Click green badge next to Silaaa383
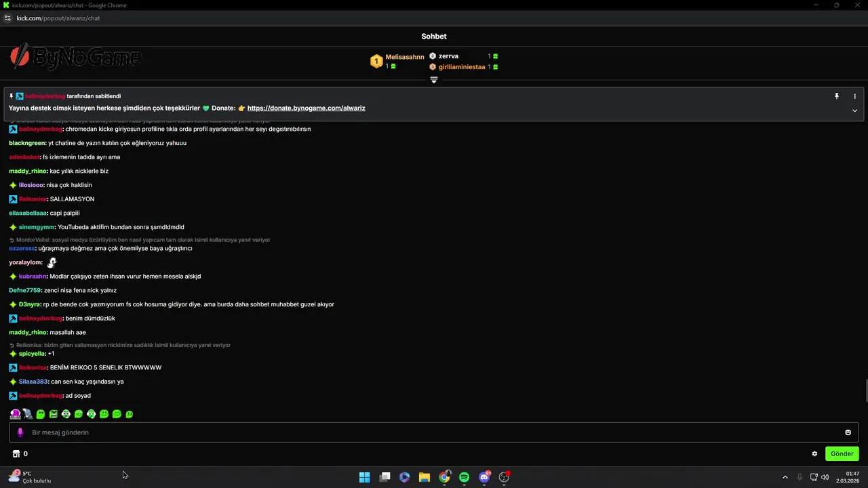Viewport: 868px width, 488px height. [13, 382]
